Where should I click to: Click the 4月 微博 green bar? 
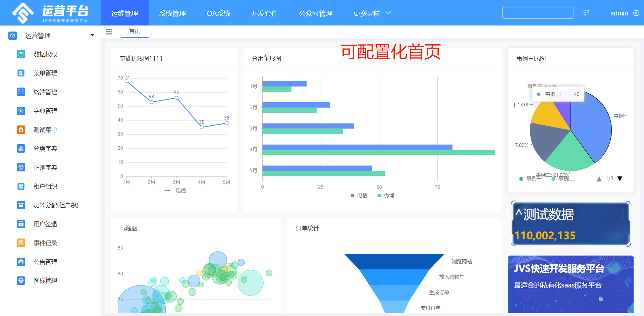tap(378, 152)
